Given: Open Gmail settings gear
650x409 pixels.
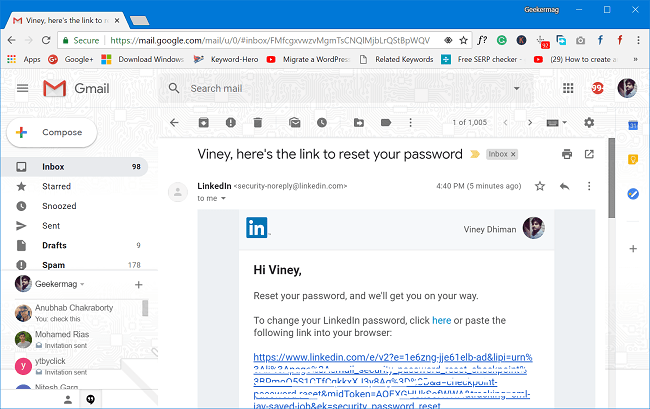Looking at the screenshot, I should coord(589,123).
